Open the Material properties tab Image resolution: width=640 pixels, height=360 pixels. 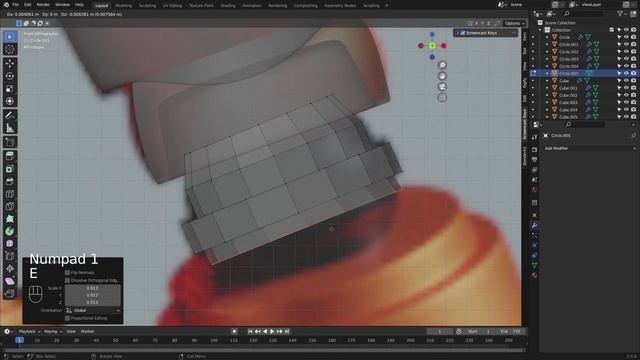click(535, 276)
